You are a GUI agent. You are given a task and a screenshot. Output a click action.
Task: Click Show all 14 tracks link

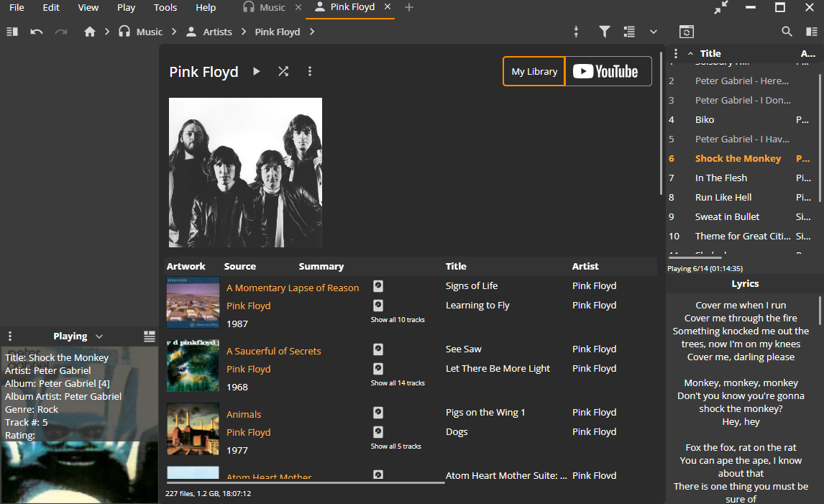pyautogui.click(x=398, y=383)
